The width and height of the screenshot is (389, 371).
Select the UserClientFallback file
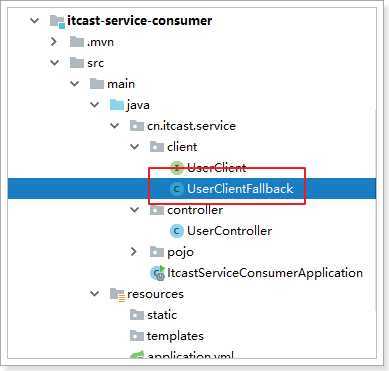tap(240, 189)
